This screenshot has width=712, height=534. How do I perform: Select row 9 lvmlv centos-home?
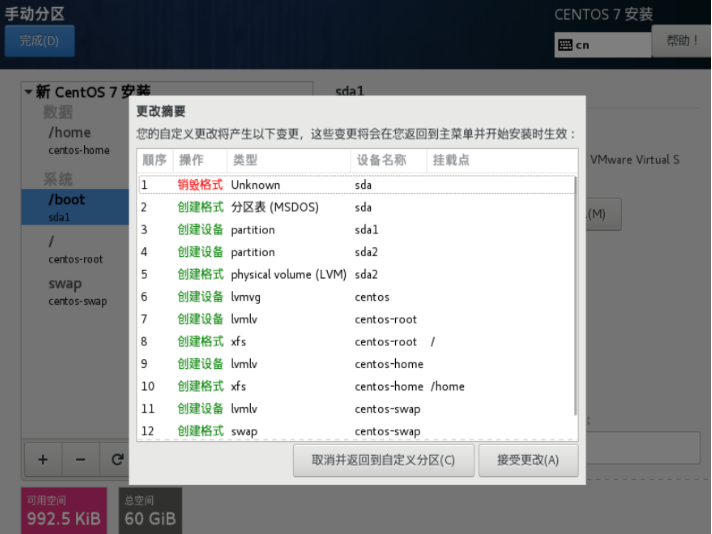356,364
